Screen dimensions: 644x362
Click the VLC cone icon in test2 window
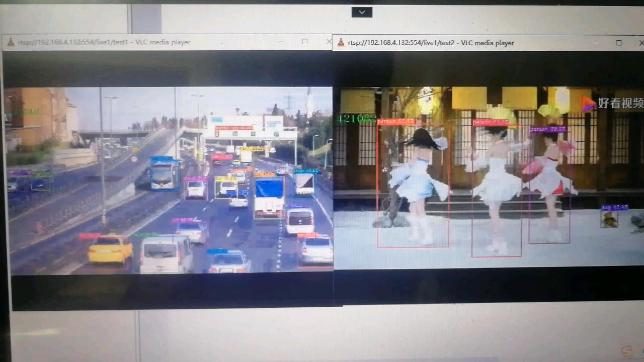[x=341, y=43]
